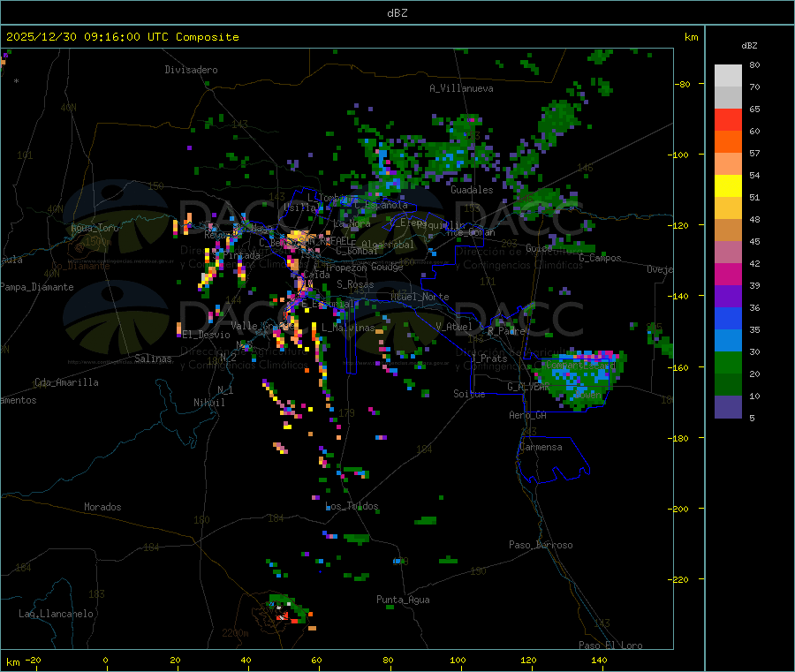Viewport: 795px width, 672px height.
Task: Select the 39 dBZ purple legend swatch
Action: click(728, 297)
